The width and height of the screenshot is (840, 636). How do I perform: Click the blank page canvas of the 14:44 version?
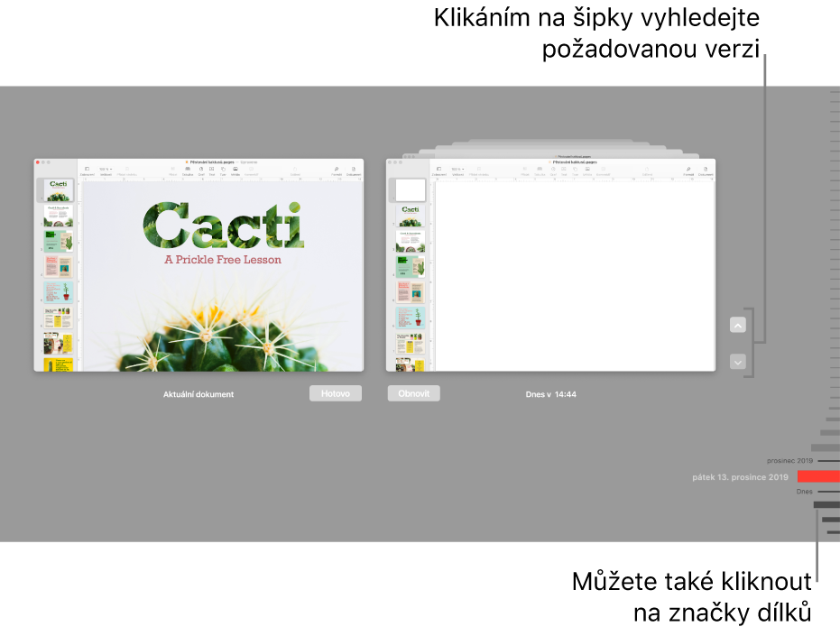point(574,276)
